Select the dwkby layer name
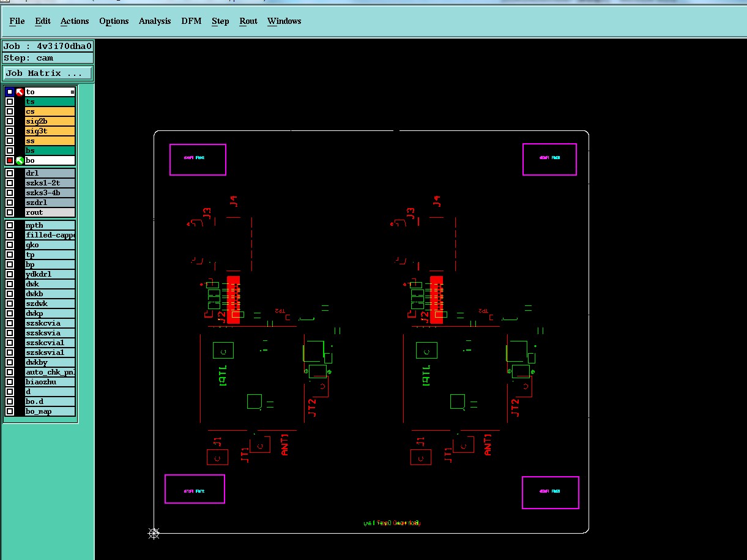This screenshot has width=747, height=560. (50, 362)
